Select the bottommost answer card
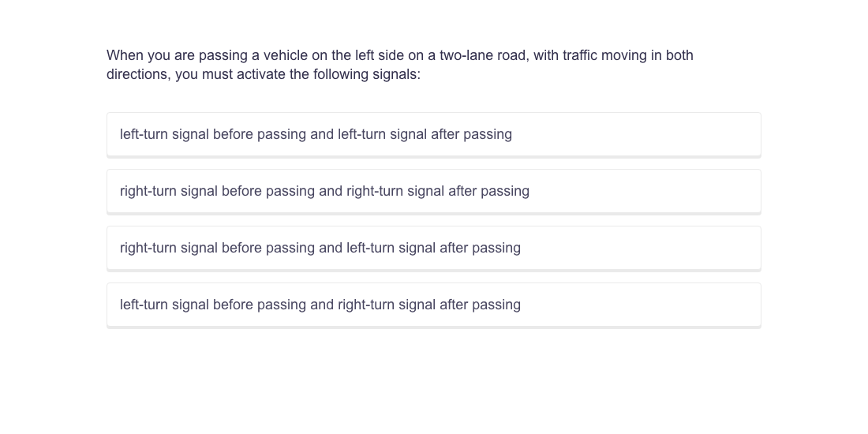 [433, 305]
